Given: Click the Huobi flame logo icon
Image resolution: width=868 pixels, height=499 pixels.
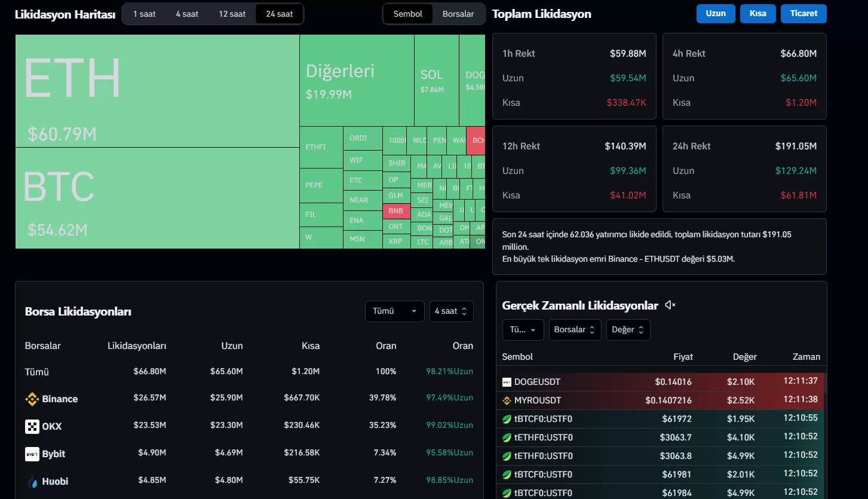Looking at the screenshot, I should [32, 482].
